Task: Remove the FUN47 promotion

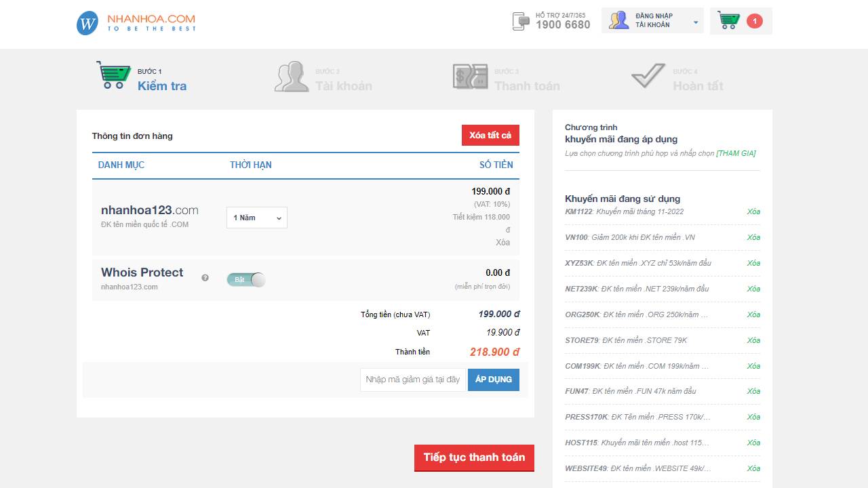Action: tap(753, 391)
